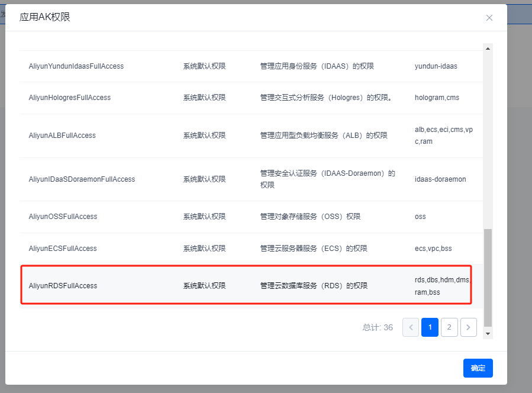
Task: Click the rds,dbs,hdm,dms,ram,bss service cell
Action: [442, 286]
